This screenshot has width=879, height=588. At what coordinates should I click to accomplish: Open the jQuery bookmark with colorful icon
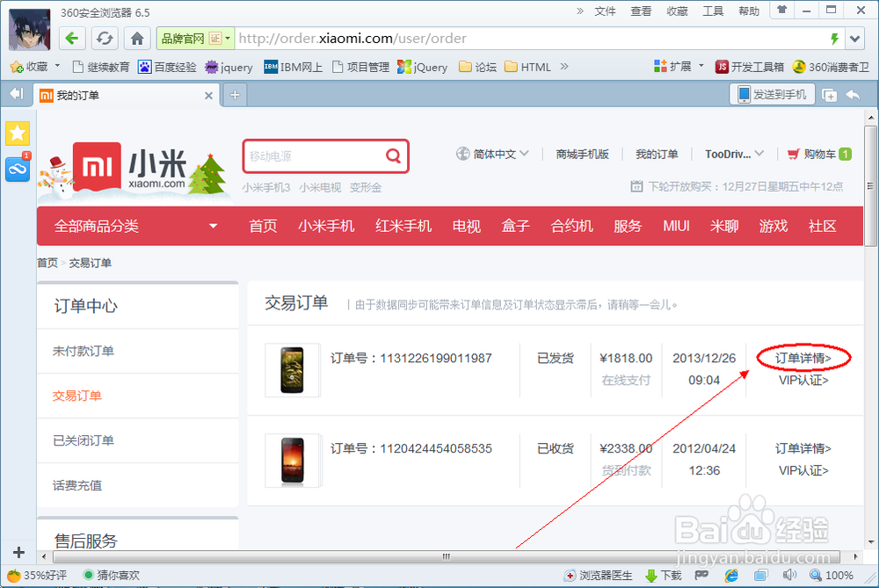tap(423, 68)
